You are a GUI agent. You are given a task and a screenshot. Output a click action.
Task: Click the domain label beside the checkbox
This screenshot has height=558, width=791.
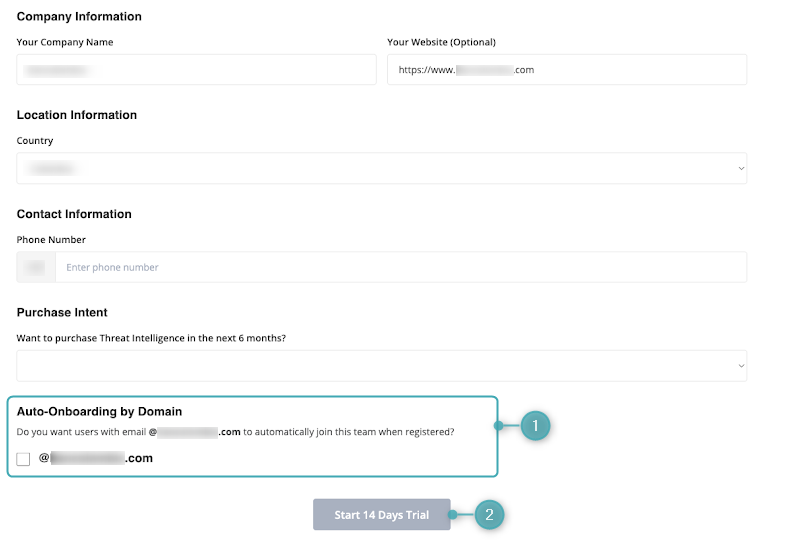(x=96, y=458)
